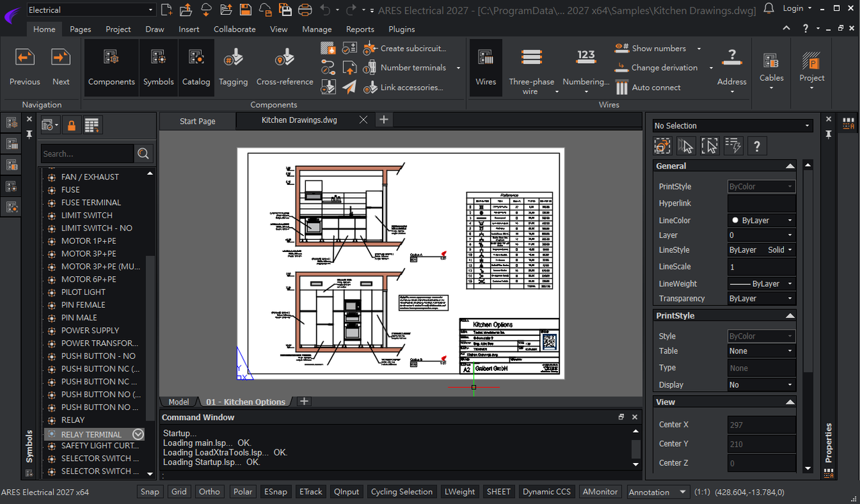Click the lock icon in Symbols panel
This screenshot has width=860, height=504.
71,125
